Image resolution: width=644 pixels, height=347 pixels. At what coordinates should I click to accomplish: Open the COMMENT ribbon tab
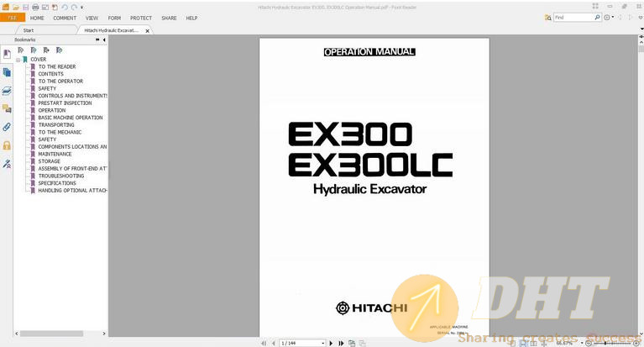click(65, 18)
